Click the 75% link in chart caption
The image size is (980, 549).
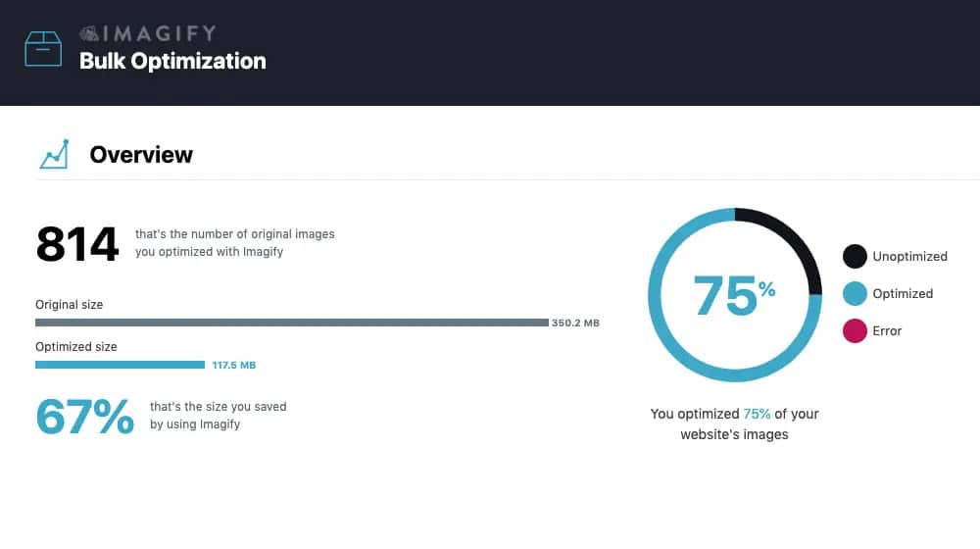(x=757, y=414)
